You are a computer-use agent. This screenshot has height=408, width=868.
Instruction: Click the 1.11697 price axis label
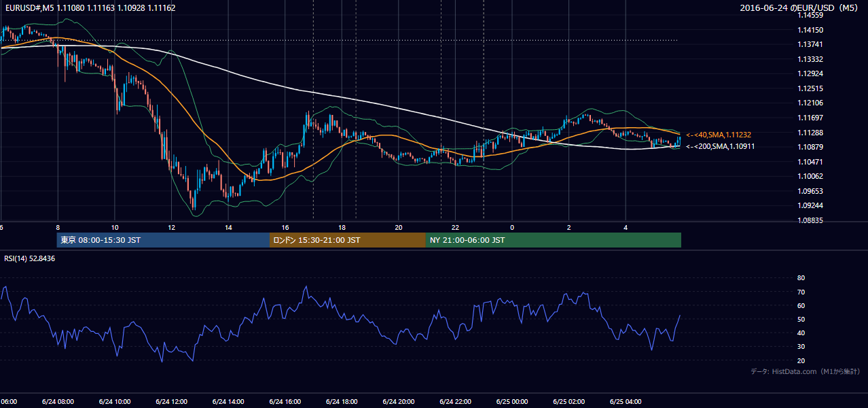(x=812, y=118)
